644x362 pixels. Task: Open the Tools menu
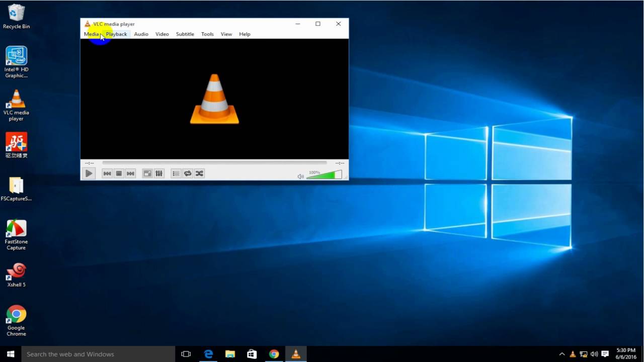pos(207,34)
